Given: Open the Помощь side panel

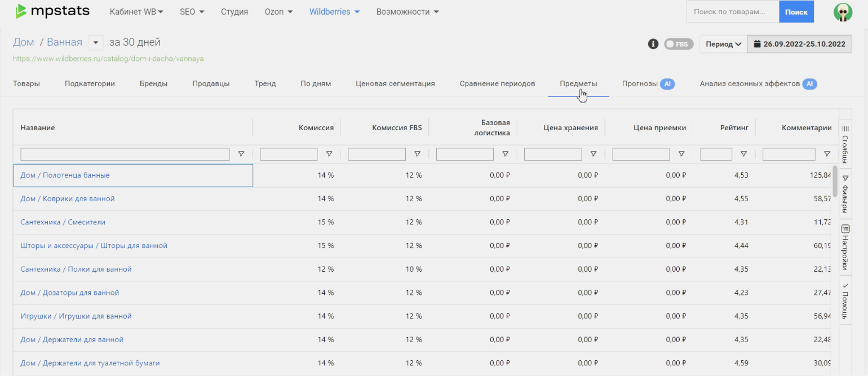Looking at the screenshot, I should pyautogui.click(x=845, y=300).
